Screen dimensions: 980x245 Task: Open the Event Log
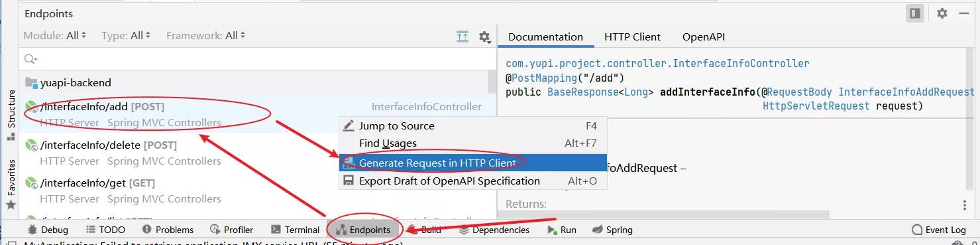pyautogui.click(x=939, y=230)
